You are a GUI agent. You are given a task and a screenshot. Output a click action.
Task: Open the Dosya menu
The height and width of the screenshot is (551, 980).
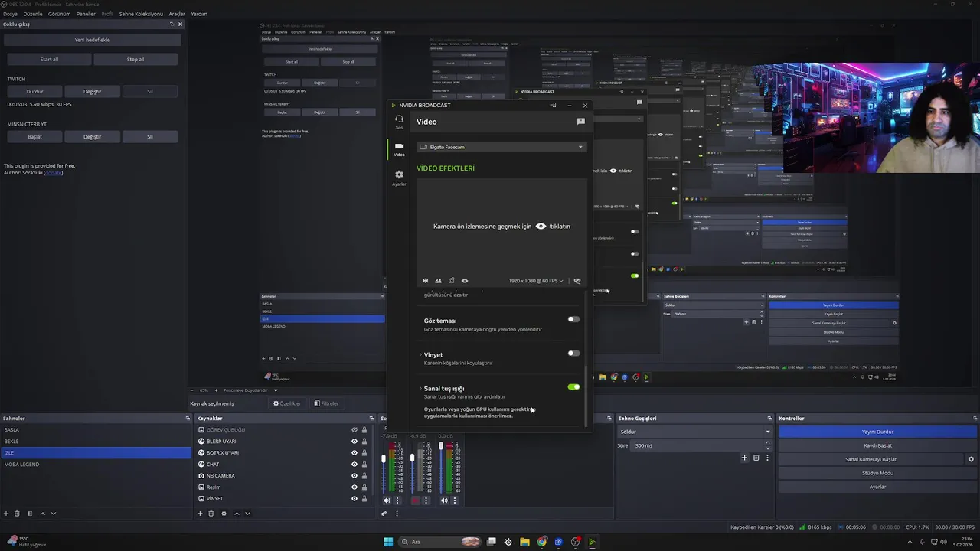10,14
